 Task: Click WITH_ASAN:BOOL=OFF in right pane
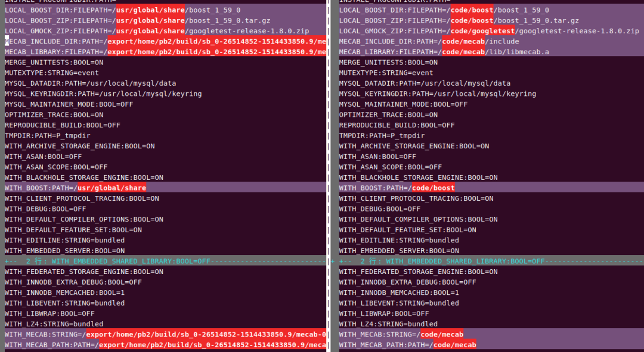(377, 157)
